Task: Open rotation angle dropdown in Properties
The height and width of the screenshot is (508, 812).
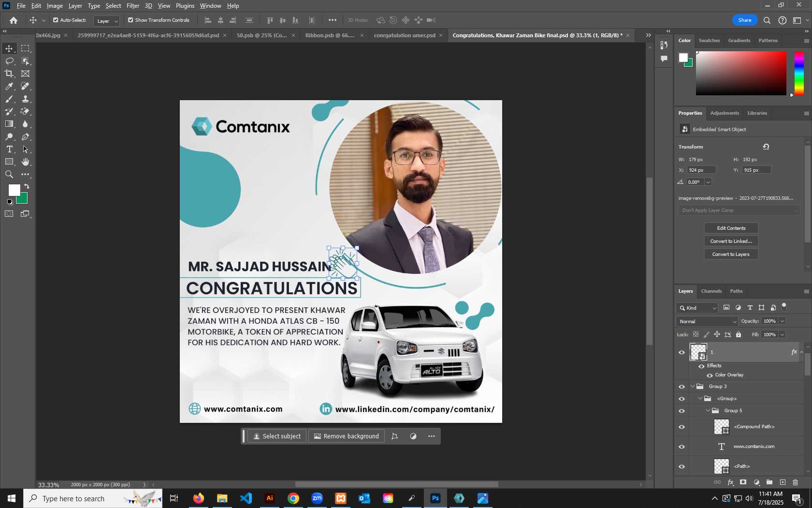Action: coord(708,182)
